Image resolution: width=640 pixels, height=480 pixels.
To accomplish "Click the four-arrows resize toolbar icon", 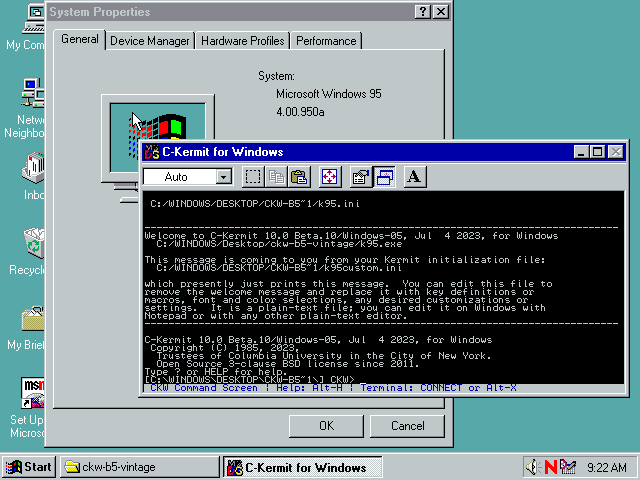I will click(x=329, y=177).
